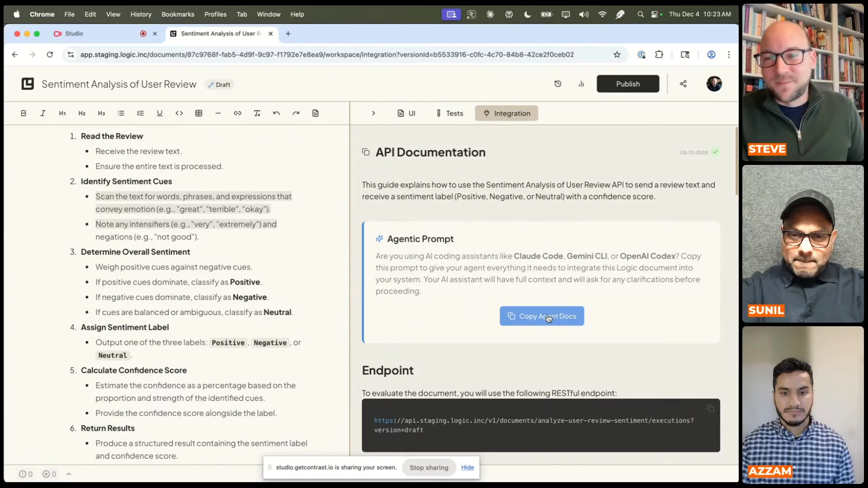
Task: Insert a table using toolbar icon
Action: [198, 113]
